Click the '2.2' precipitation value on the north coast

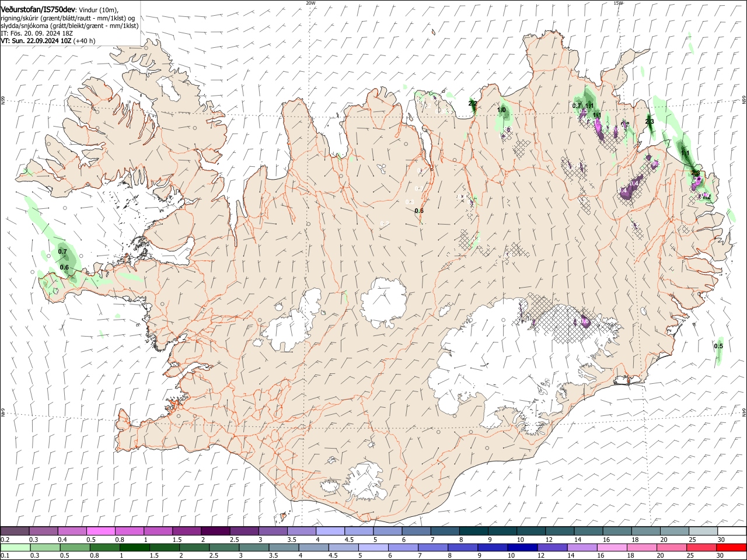473,103
